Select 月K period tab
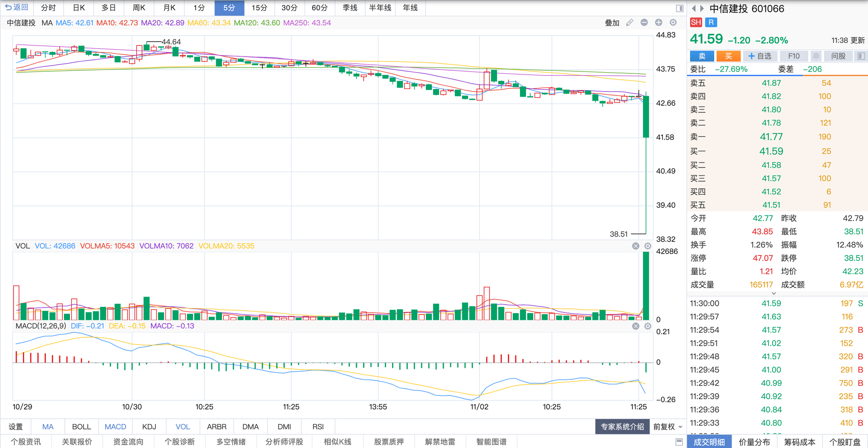Image resolution: width=868 pixels, height=448 pixels. click(x=169, y=8)
